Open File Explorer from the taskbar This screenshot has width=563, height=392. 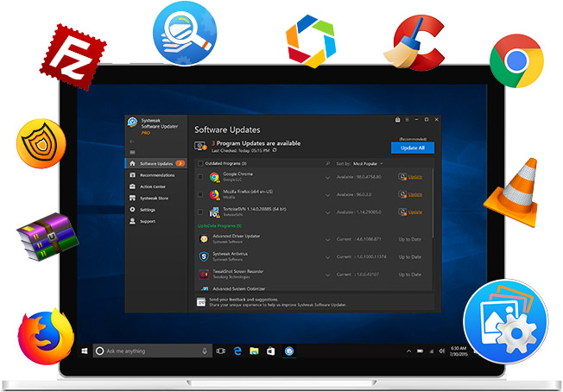click(254, 351)
